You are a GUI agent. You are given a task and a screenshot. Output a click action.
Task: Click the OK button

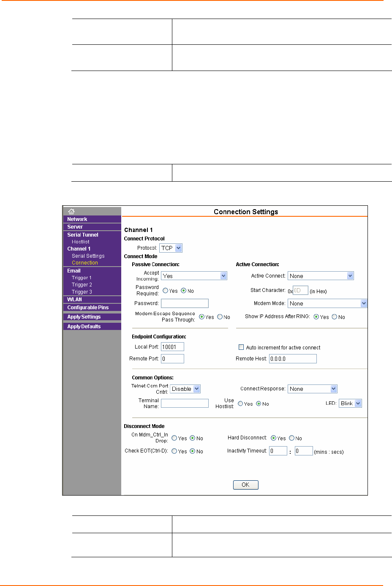[245, 485]
